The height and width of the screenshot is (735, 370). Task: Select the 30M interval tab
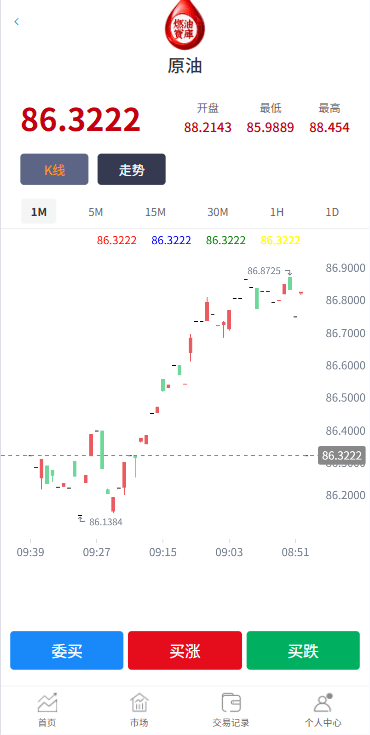coord(218,212)
